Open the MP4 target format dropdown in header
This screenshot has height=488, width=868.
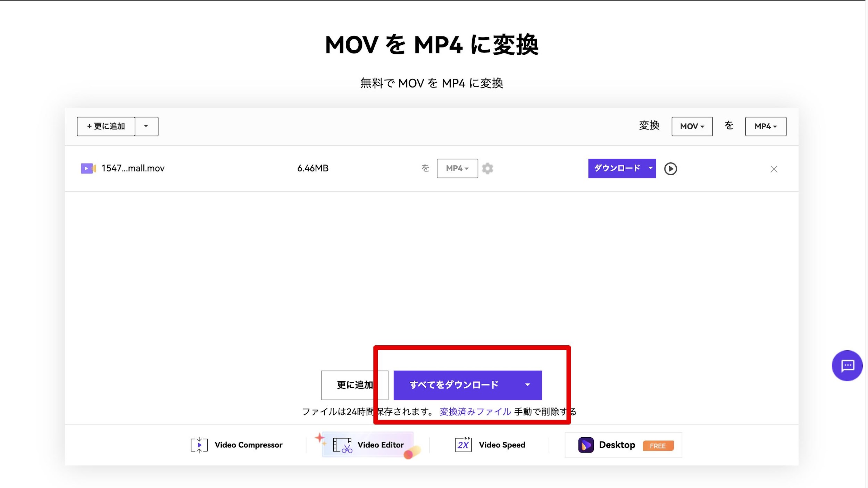coord(765,126)
